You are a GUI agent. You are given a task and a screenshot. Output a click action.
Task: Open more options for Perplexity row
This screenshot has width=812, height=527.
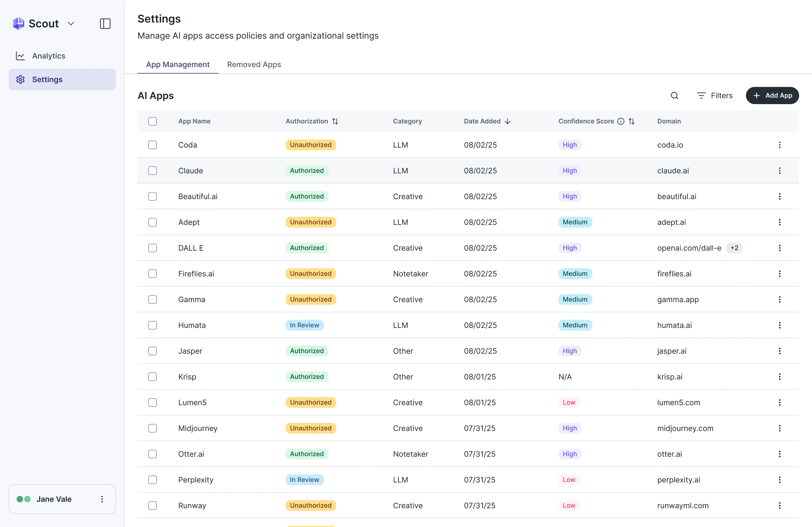779,480
